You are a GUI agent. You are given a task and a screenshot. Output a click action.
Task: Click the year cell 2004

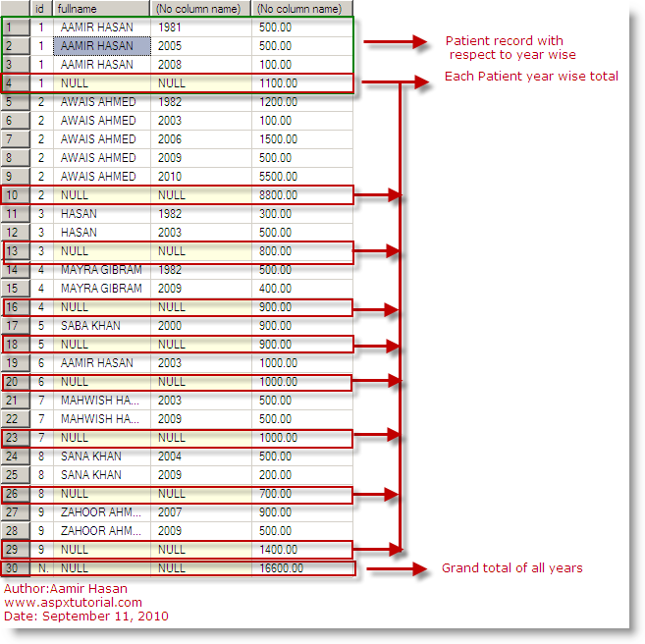tap(201, 456)
